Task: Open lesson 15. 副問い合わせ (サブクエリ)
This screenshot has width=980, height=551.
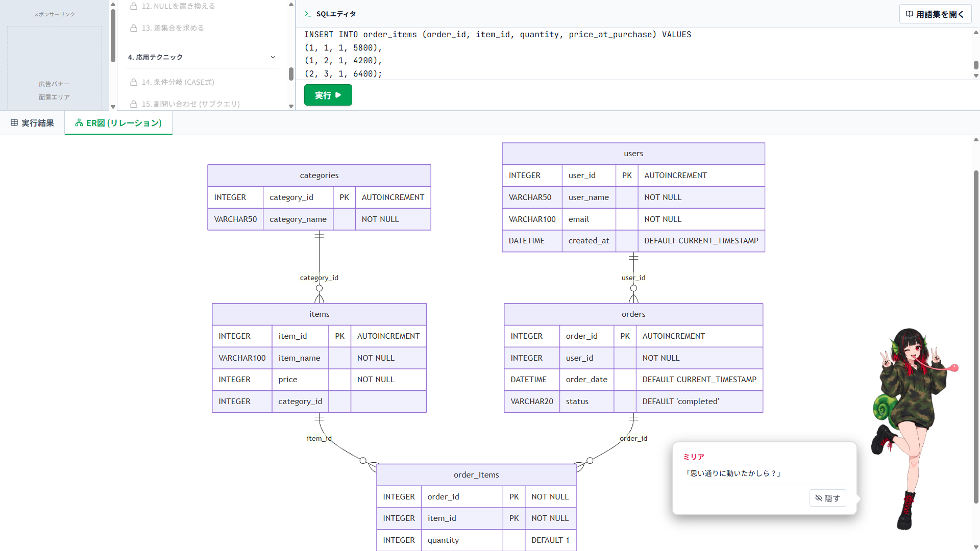Action: [x=190, y=104]
